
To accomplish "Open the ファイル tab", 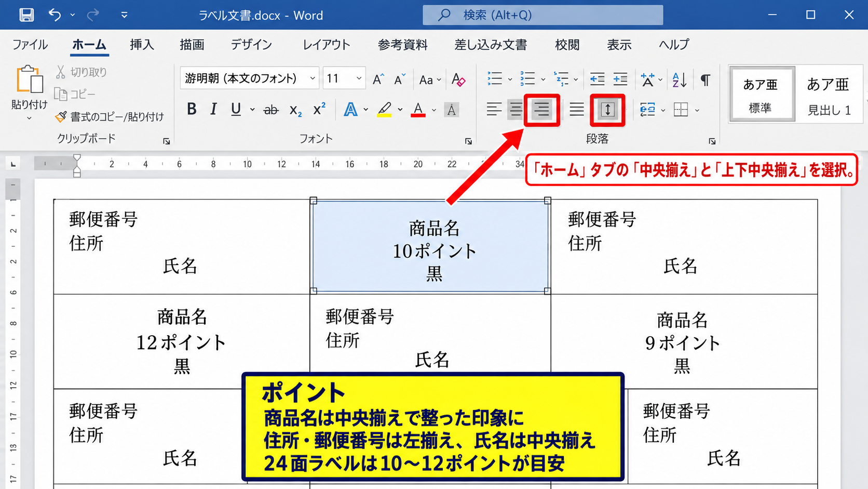I will (30, 45).
